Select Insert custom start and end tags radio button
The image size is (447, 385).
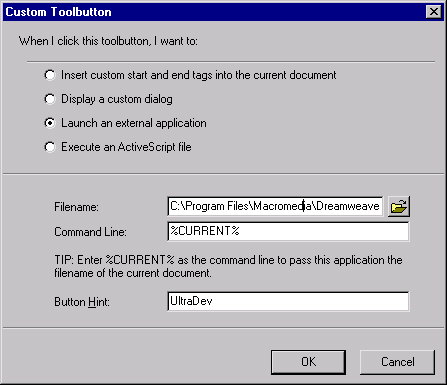pyautogui.click(x=50, y=75)
